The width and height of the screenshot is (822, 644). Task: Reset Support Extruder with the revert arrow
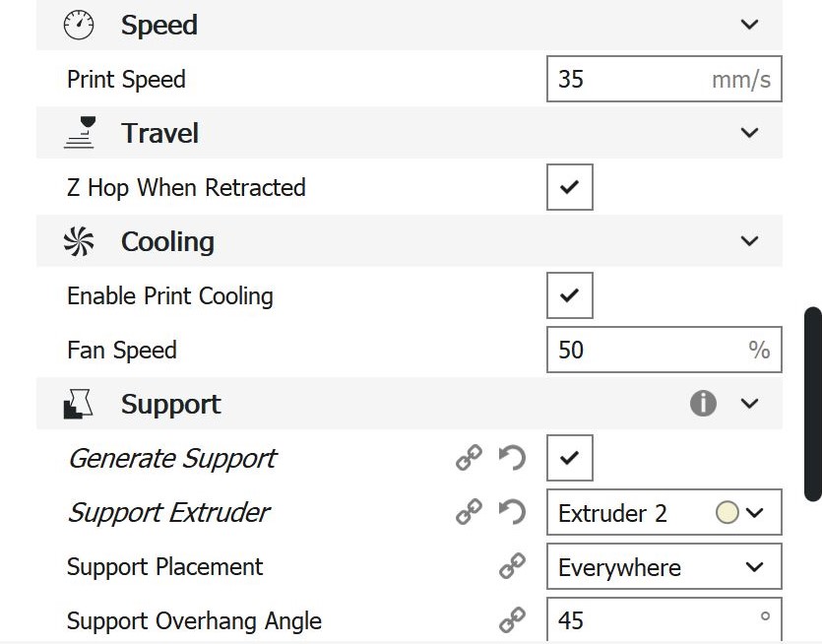tap(512, 512)
